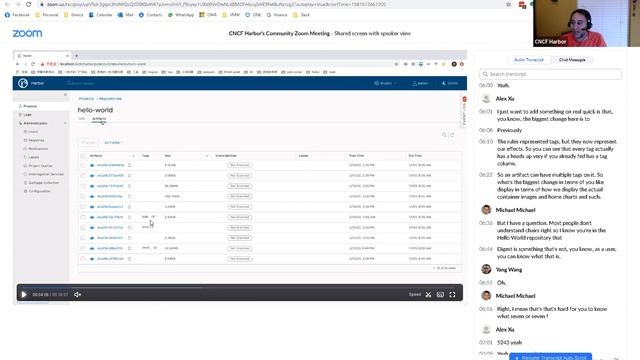
Task: Reload the page with the browser refresh icon
Action: [x=28, y=4]
